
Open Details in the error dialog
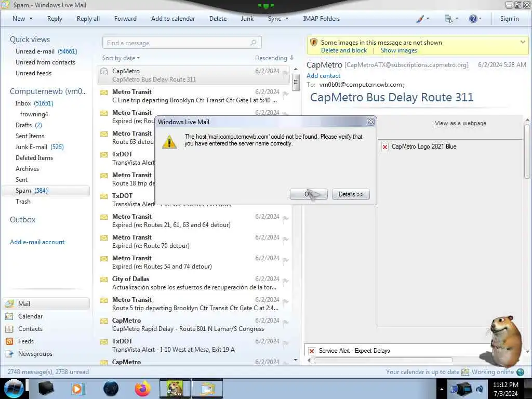click(351, 194)
